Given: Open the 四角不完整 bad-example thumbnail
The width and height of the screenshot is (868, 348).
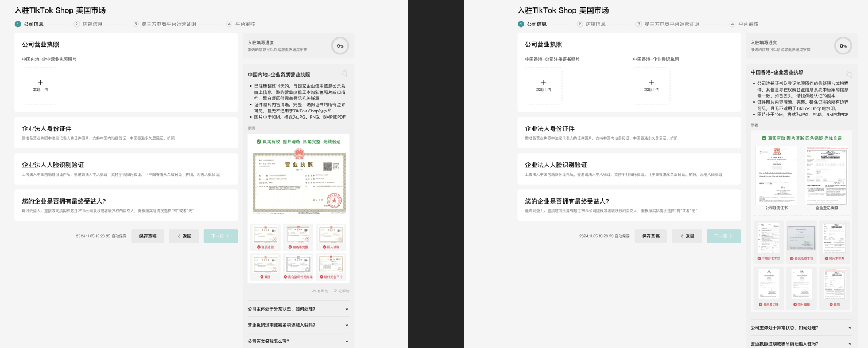Looking at the screenshot, I should pyautogui.click(x=299, y=237).
